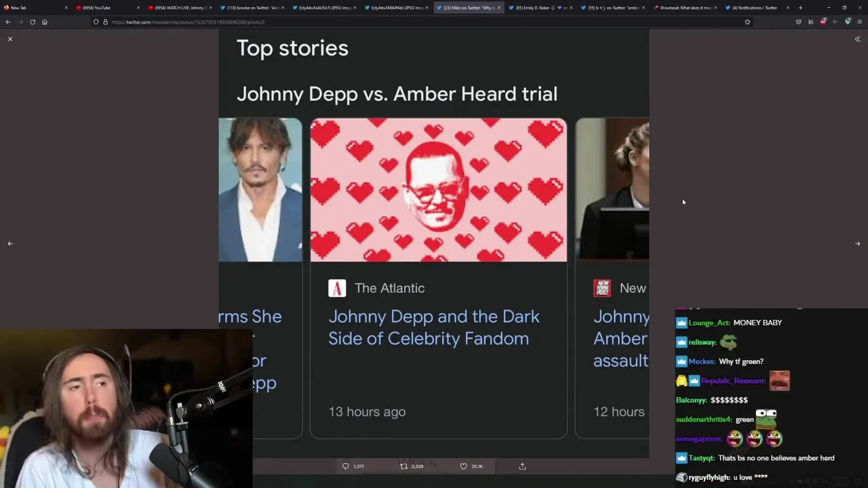Click the browser back button

point(8,22)
